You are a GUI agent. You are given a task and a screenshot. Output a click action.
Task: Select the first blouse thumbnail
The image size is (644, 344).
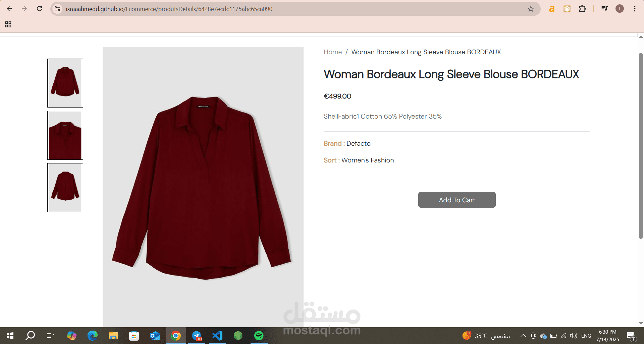[65, 83]
